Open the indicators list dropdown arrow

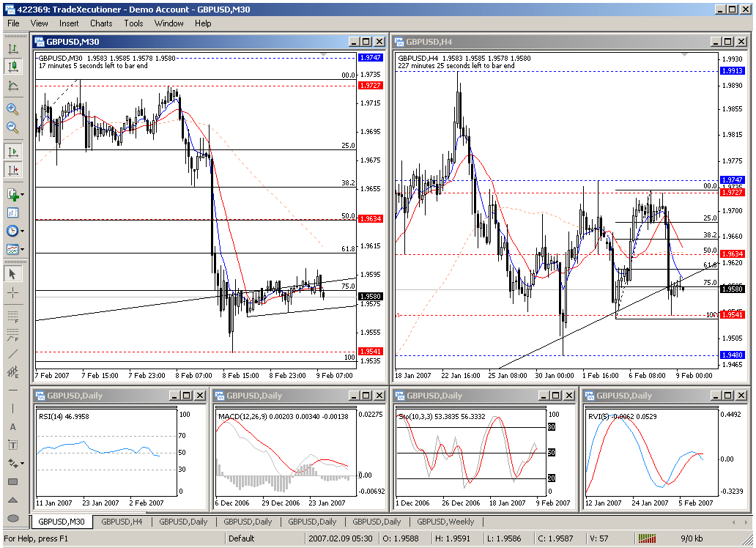pos(22,194)
